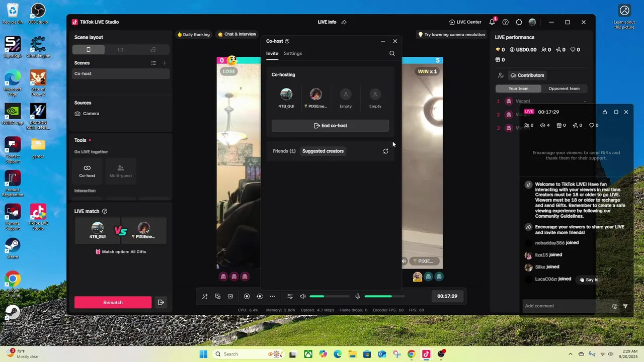The height and width of the screenshot is (362, 644).
Task: Open the help question mark in title bar
Action: tap(506, 22)
